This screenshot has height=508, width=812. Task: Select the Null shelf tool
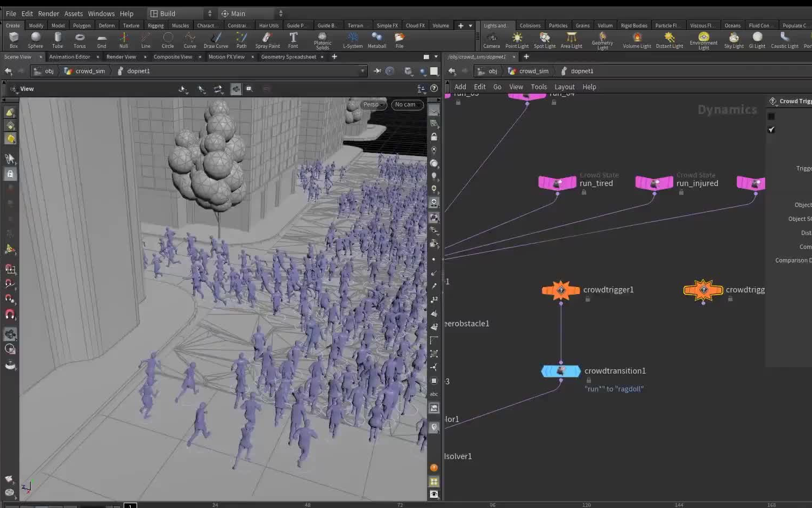[x=124, y=40]
